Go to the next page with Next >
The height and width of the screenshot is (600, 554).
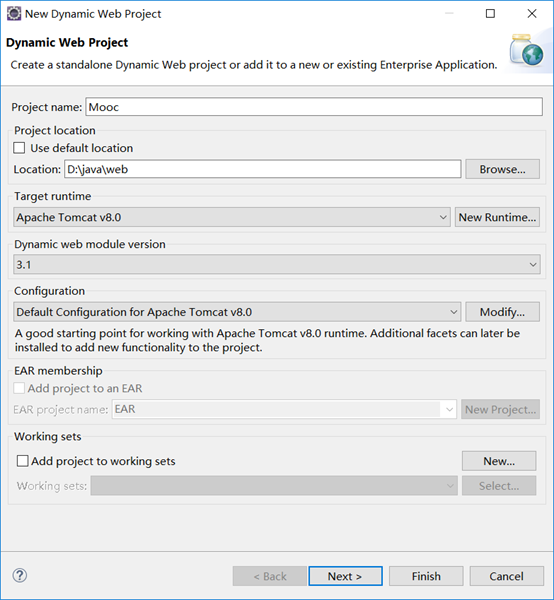click(x=345, y=576)
